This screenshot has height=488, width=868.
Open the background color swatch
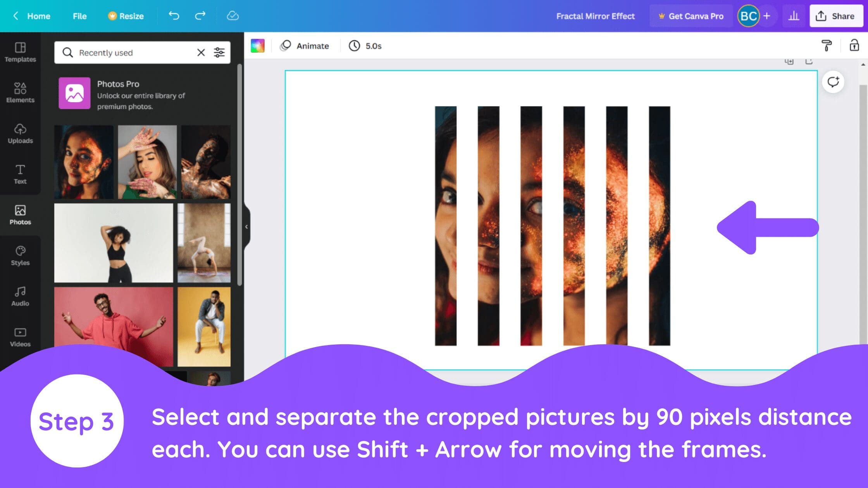(x=258, y=46)
